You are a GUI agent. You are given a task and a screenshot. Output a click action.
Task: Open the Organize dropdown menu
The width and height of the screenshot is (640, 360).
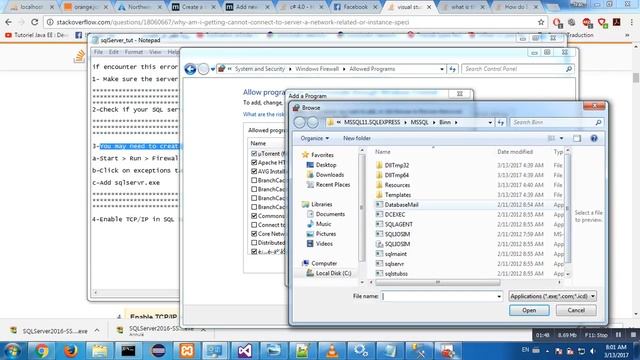pos(315,138)
